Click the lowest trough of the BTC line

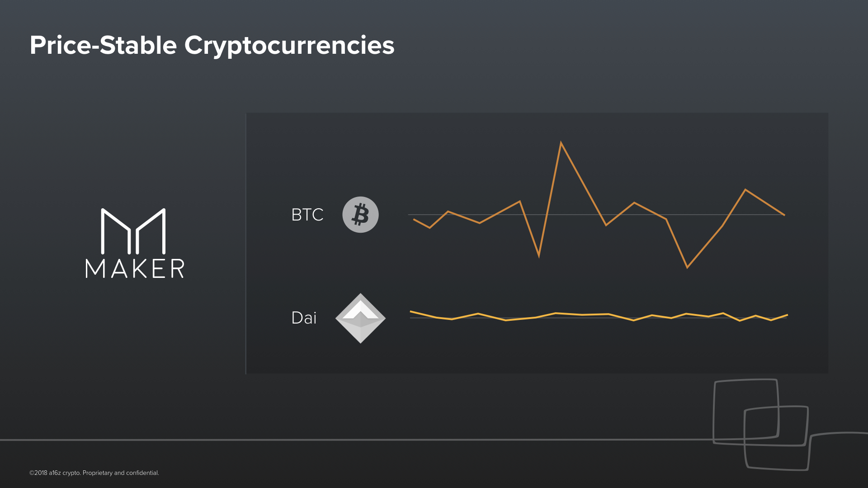point(687,267)
